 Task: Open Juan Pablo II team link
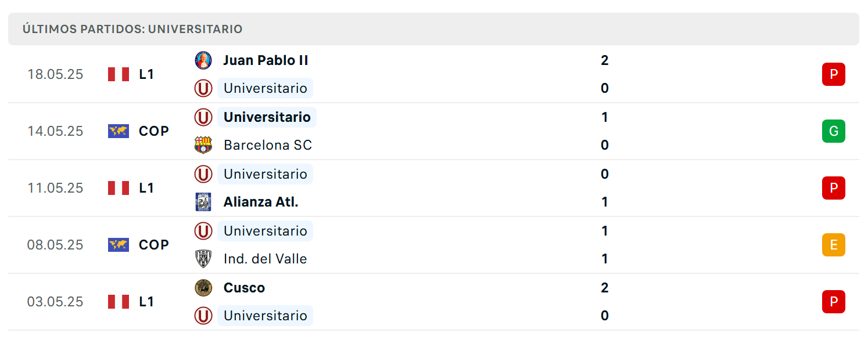[x=266, y=60]
